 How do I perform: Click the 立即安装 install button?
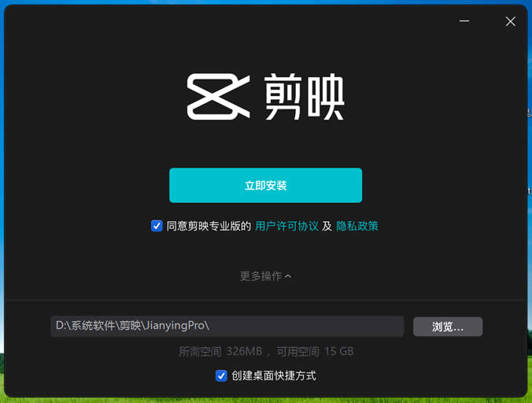[x=266, y=185]
